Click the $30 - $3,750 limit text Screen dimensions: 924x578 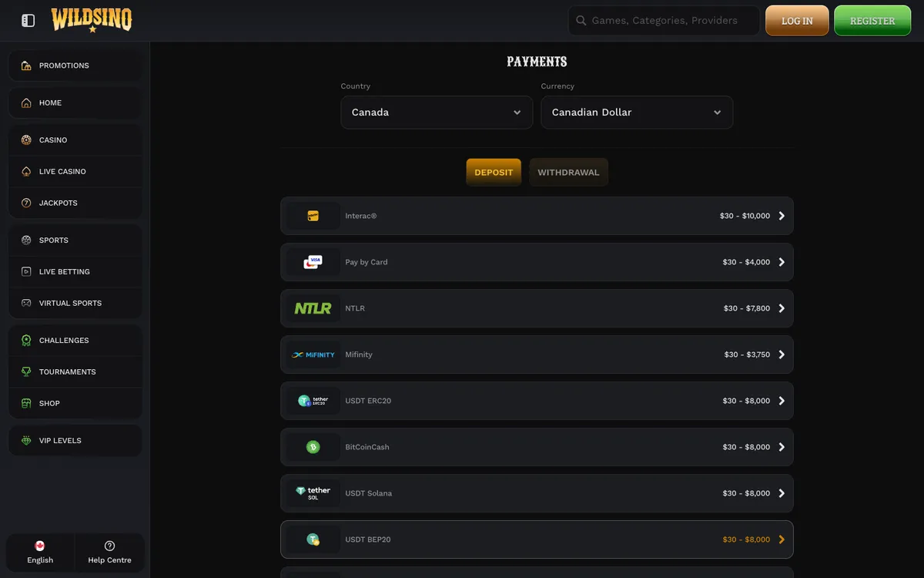[747, 355]
